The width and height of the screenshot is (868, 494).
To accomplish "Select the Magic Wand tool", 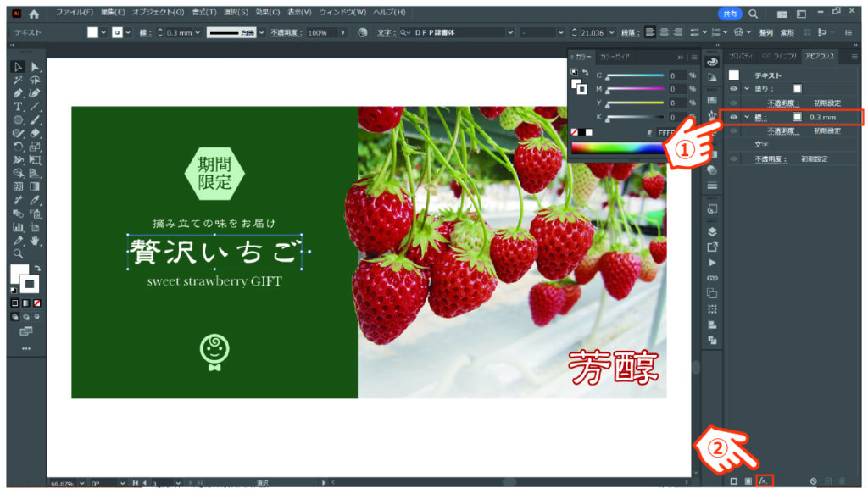I will coord(18,80).
